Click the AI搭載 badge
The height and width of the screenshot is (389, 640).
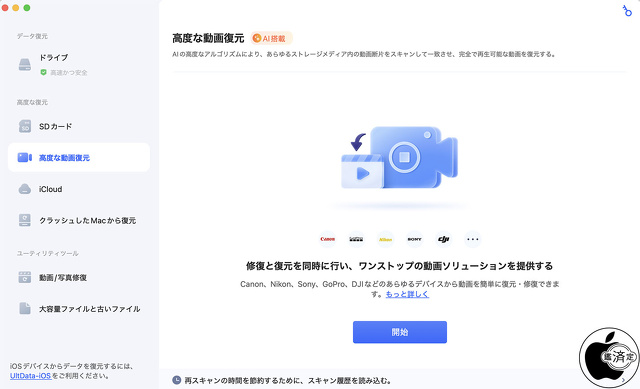pyautogui.click(x=271, y=38)
